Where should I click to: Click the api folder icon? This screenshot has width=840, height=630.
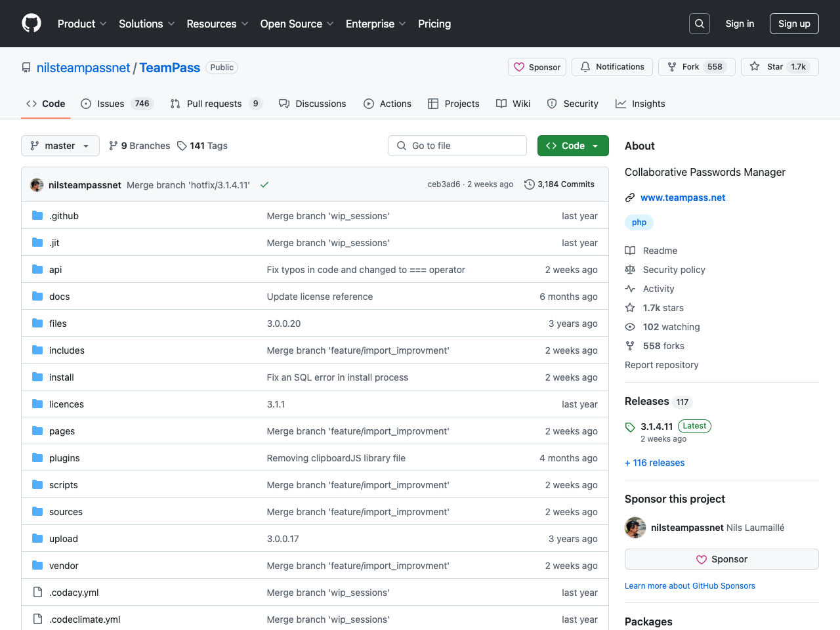click(37, 269)
